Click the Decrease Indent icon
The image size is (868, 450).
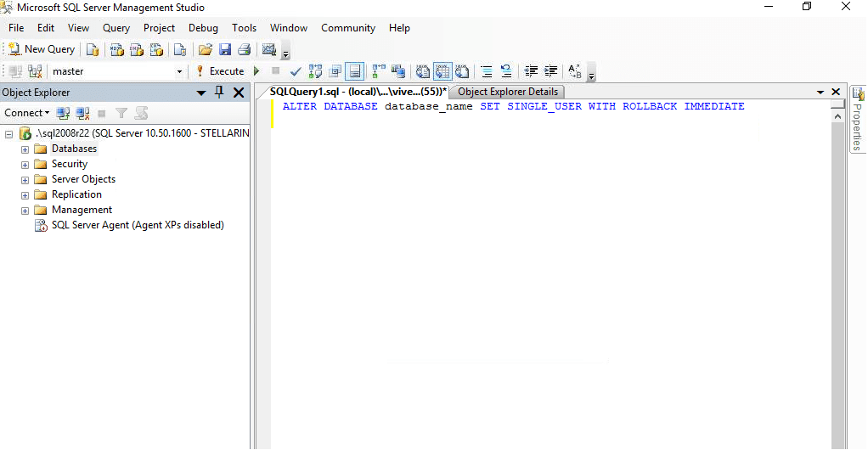pos(531,71)
